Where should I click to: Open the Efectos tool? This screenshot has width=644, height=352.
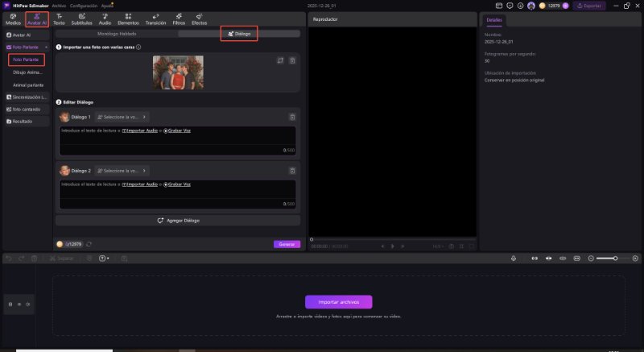200,19
